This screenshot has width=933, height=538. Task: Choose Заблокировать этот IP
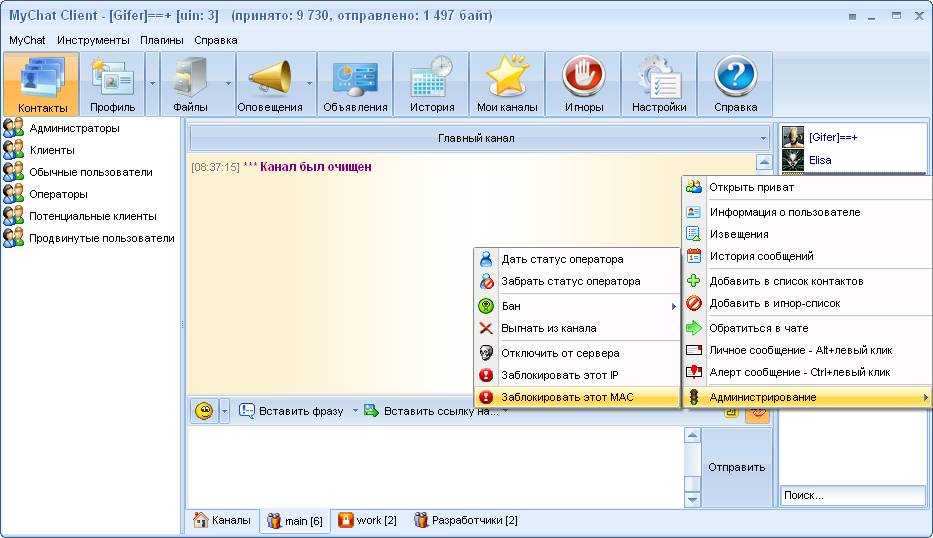pos(577,375)
